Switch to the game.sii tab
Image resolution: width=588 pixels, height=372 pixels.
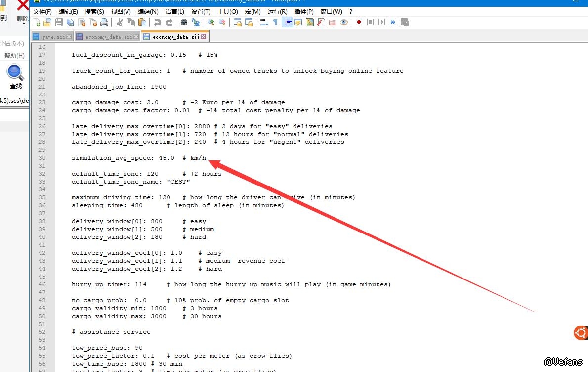tap(53, 37)
